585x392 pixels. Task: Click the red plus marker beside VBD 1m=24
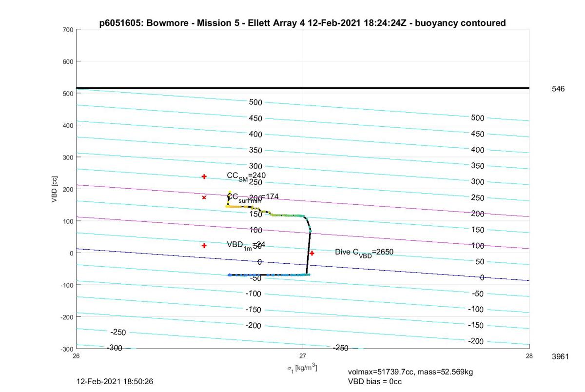(204, 246)
